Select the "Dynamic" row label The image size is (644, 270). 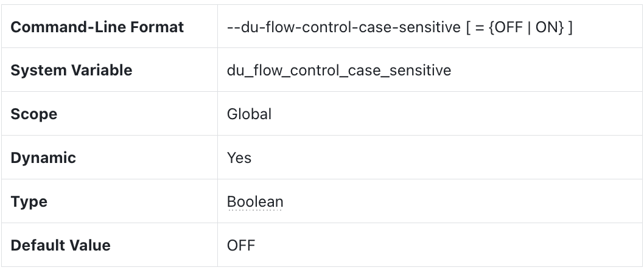(x=44, y=158)
